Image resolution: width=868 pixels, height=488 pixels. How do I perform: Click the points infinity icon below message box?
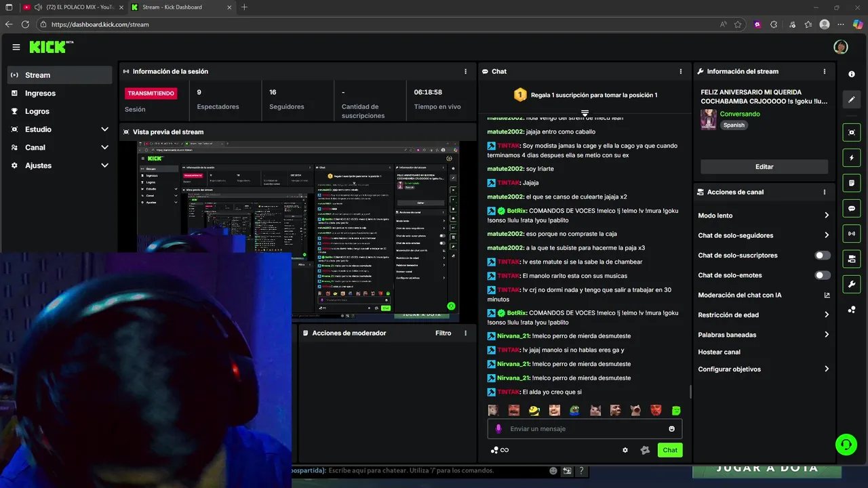[x=500, y=450]
